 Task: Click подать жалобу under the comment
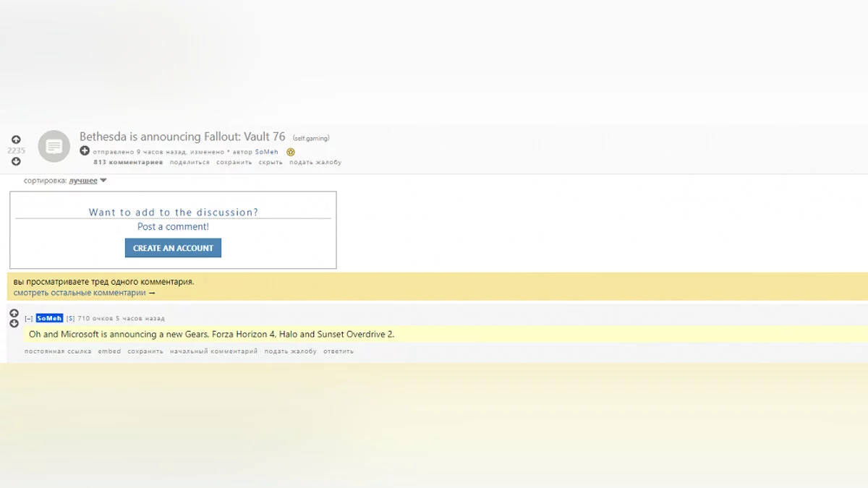290,351
